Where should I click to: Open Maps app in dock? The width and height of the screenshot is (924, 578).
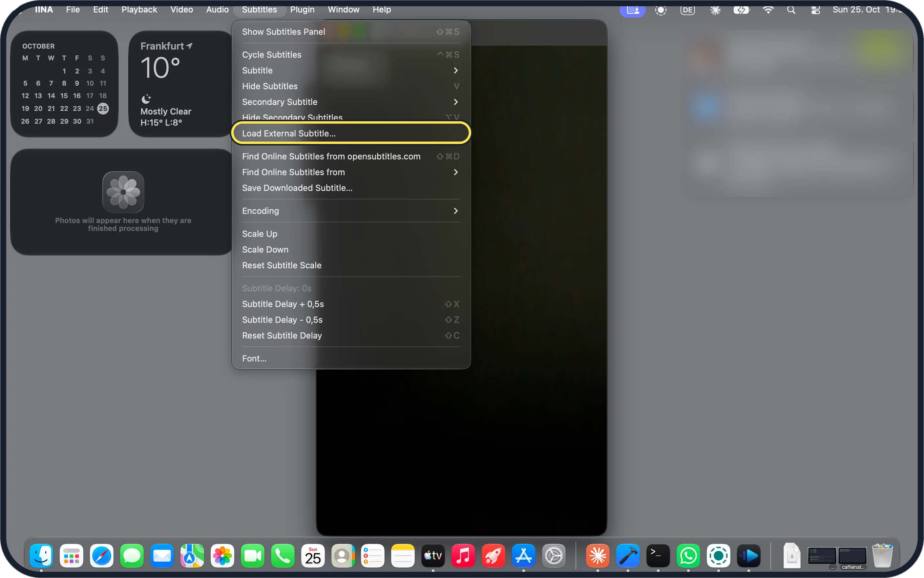192,555
